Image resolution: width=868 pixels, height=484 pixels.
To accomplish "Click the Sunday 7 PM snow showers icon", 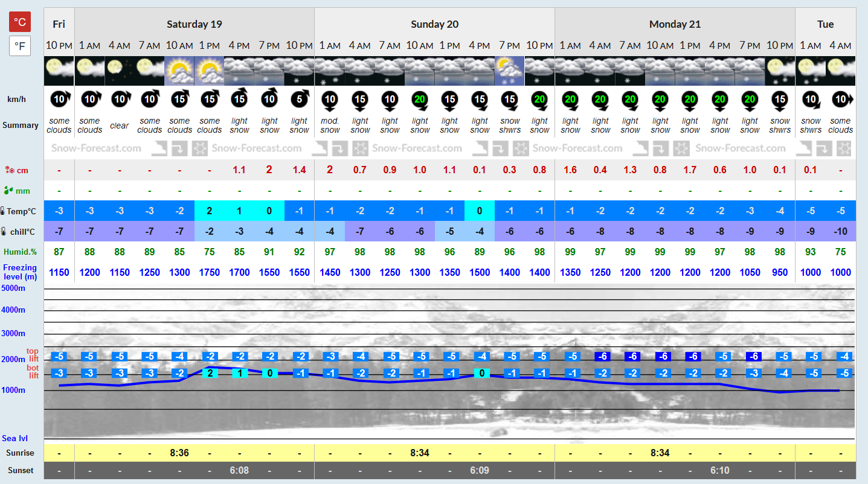I will tap(509, 71).
